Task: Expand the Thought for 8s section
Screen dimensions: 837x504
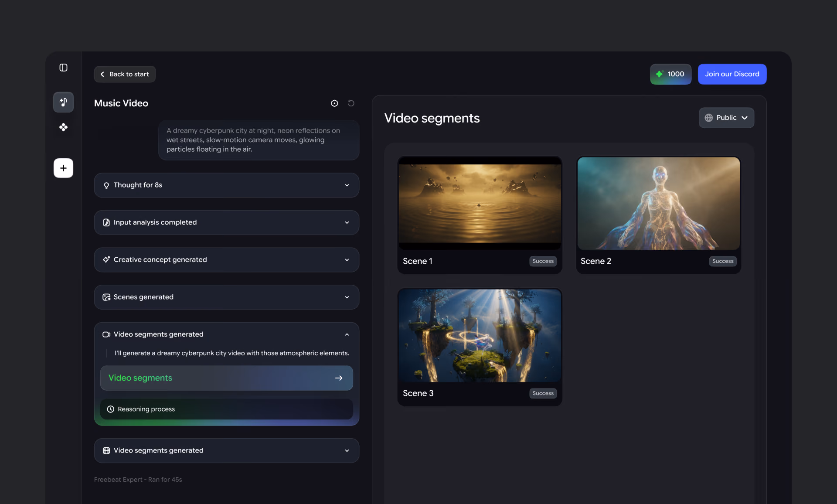Action: [227, 185]
